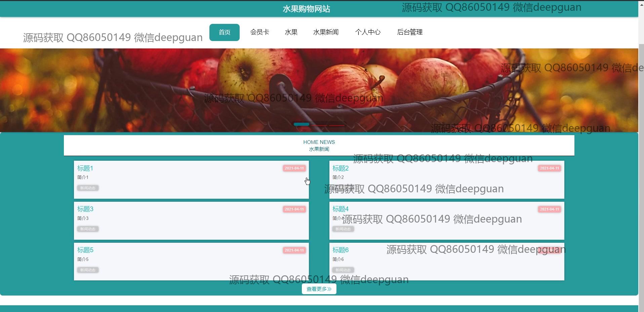Open the 个人中心 page
The image size is (644, 312).
368,32
